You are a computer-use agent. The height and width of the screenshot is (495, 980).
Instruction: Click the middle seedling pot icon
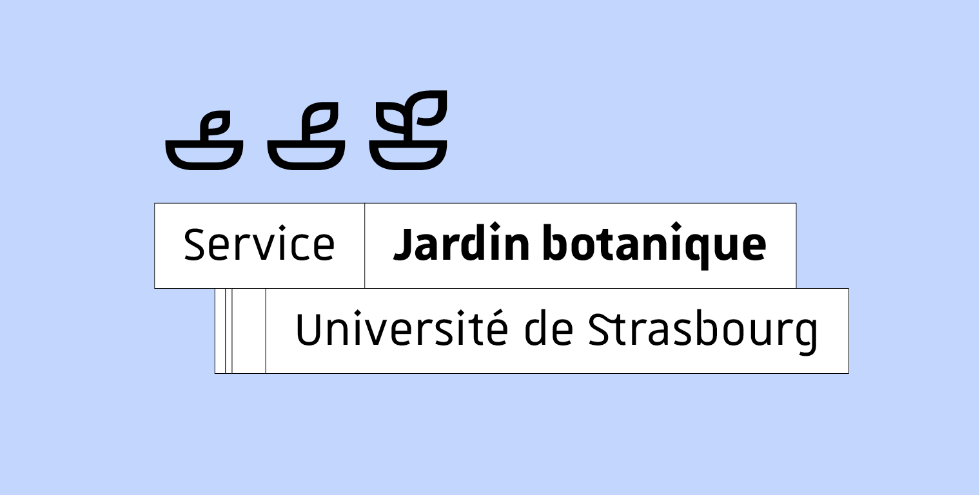click(x=306, y=136)
